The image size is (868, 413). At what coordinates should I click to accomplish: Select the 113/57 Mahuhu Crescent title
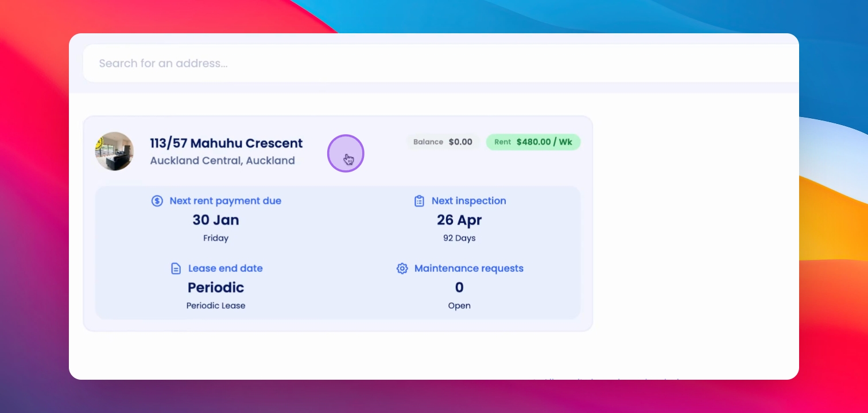pyautogui.click(x=226, y=143)
